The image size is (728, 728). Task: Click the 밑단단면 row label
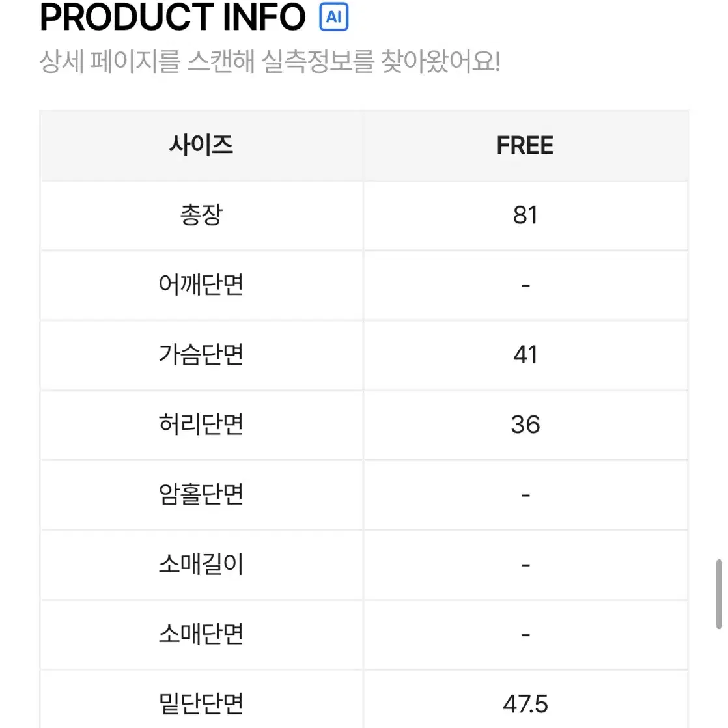[201, 704]
